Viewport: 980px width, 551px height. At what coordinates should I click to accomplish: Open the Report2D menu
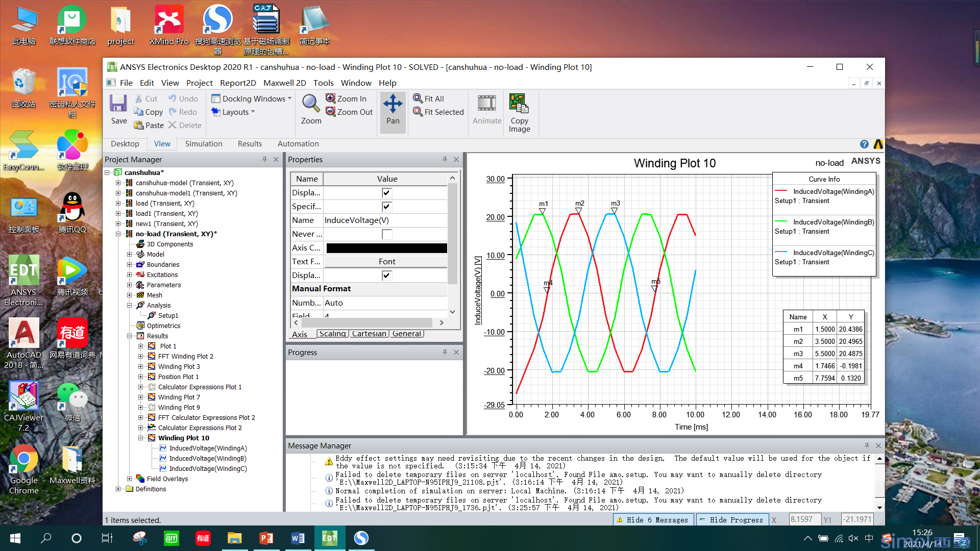click(x=238, y=83)
